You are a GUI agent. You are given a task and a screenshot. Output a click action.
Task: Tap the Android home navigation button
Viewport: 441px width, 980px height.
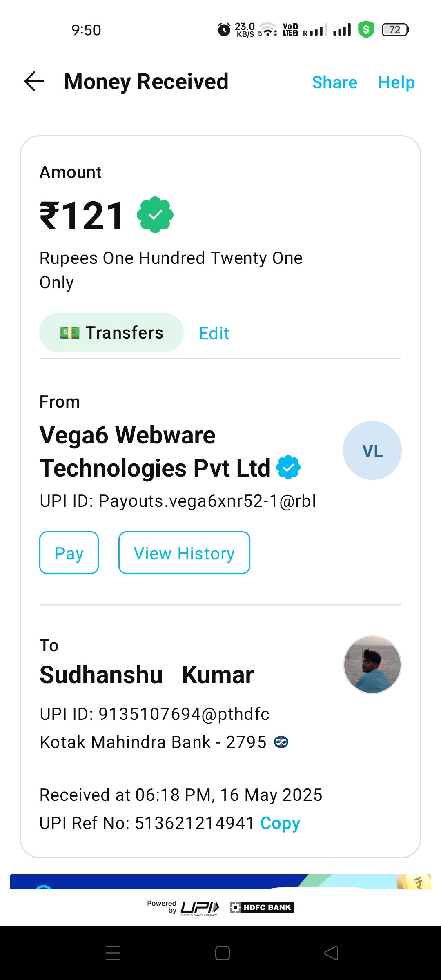pyautogui.click(x=223, y=953)
